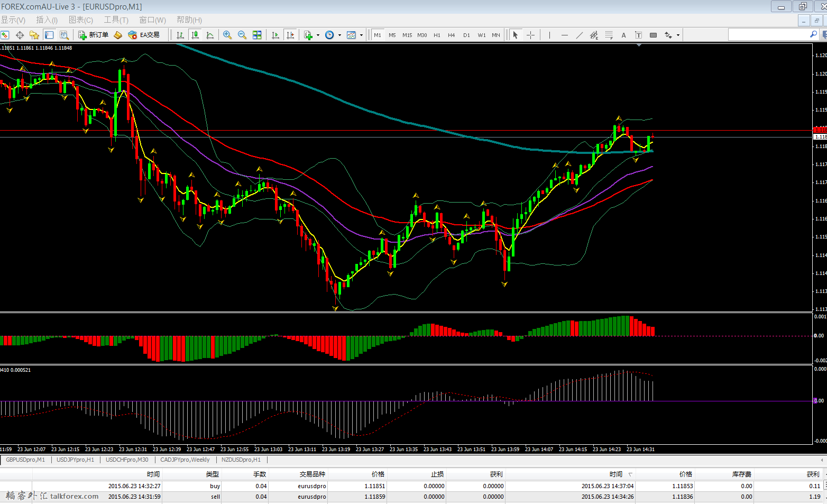Toggle the EA交易 auto trading button
Viewport: 827px width, 504px height.
[144, 35]
